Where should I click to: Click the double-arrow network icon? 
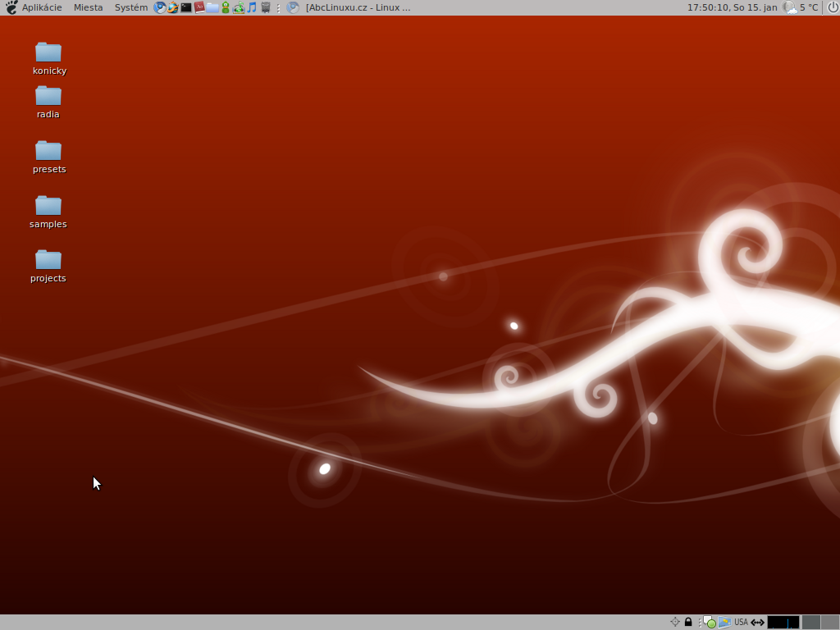click(x=757, y=622)
